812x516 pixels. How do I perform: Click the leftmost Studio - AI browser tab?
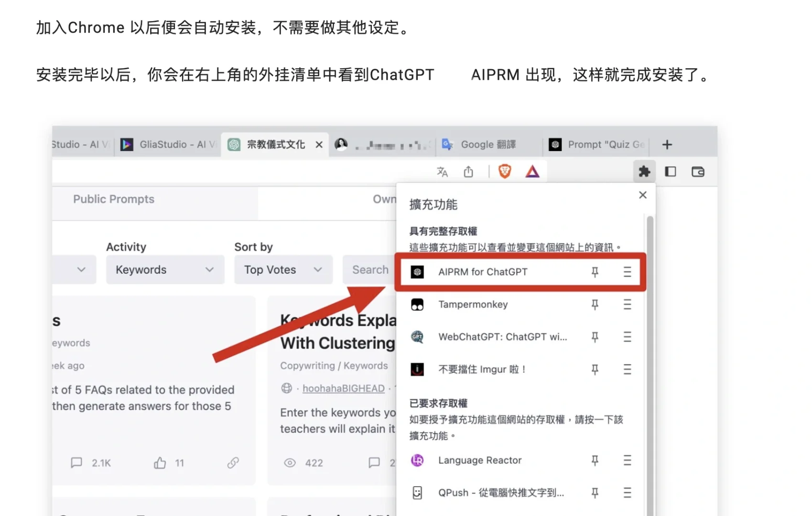(x=82, y=144)
